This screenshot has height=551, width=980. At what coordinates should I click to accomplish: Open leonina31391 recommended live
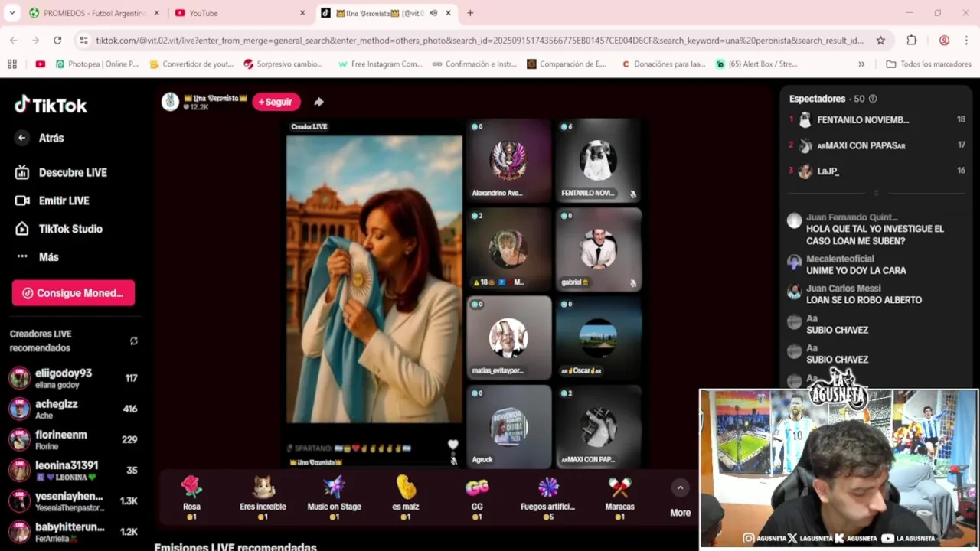tap(73, 470)
